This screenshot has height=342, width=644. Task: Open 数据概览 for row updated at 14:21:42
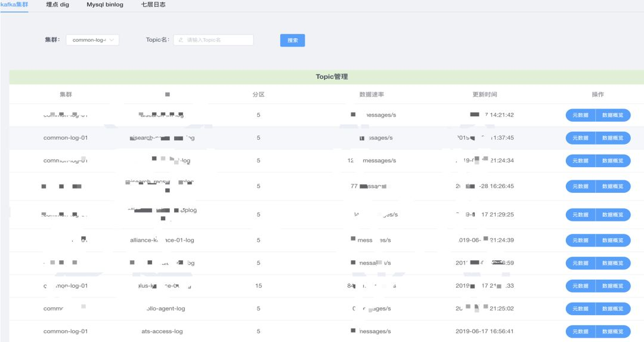[612, 115]
